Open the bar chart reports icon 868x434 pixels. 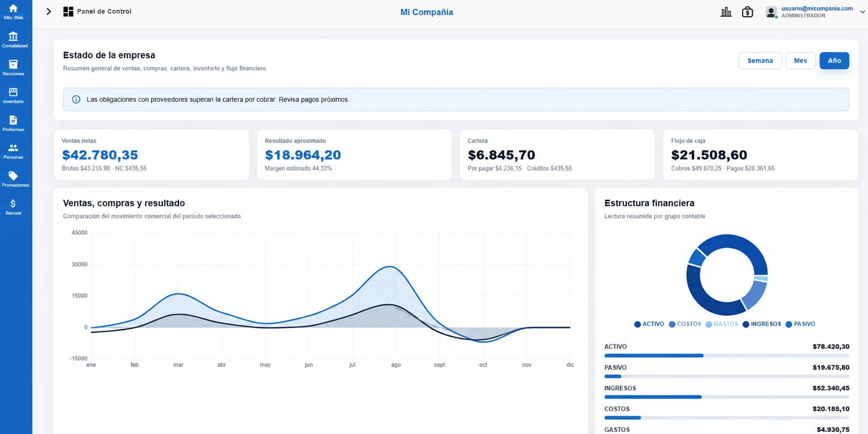coord(726,12)
